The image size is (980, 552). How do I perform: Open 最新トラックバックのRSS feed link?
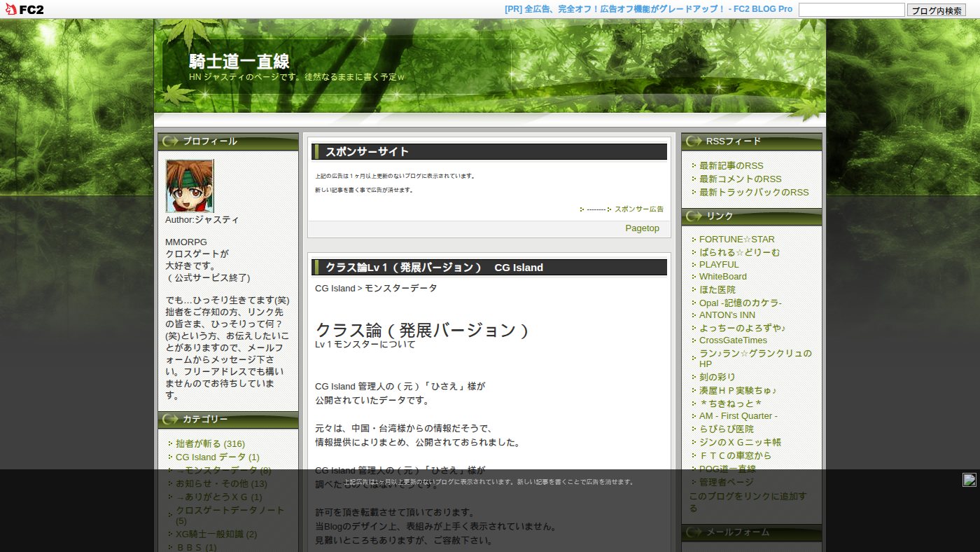[754, 192]
